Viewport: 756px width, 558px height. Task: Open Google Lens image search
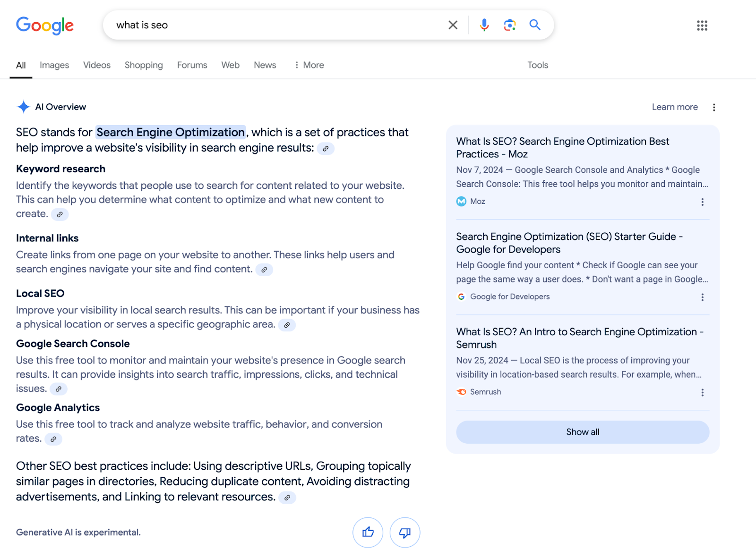tap(509, 25)
